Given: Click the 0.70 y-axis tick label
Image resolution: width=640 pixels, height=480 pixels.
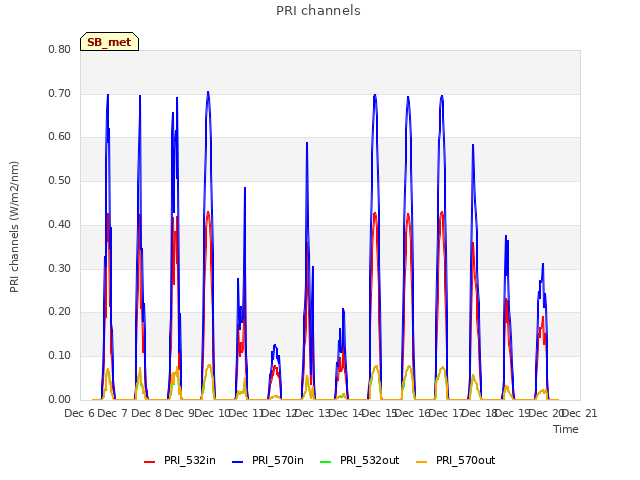Looking at the screenshot, I should click(60, 93).
